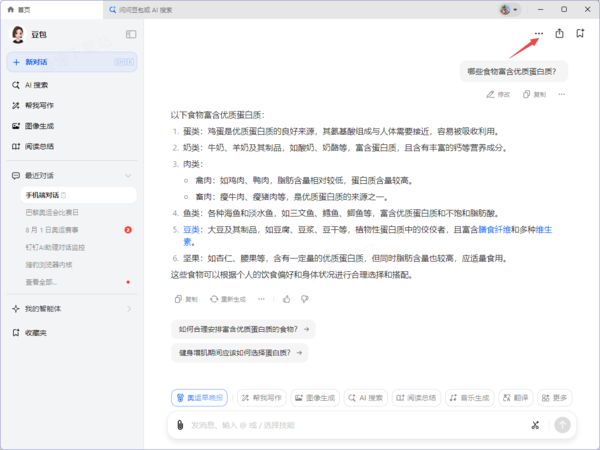
Task: Select the AI 搜索 skill chip
Action: [366, 398]
